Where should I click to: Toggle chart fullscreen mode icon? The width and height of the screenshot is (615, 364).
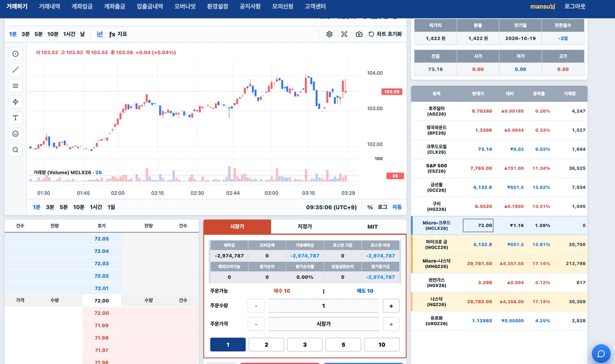pyautogui.click(x=344, y=34)
